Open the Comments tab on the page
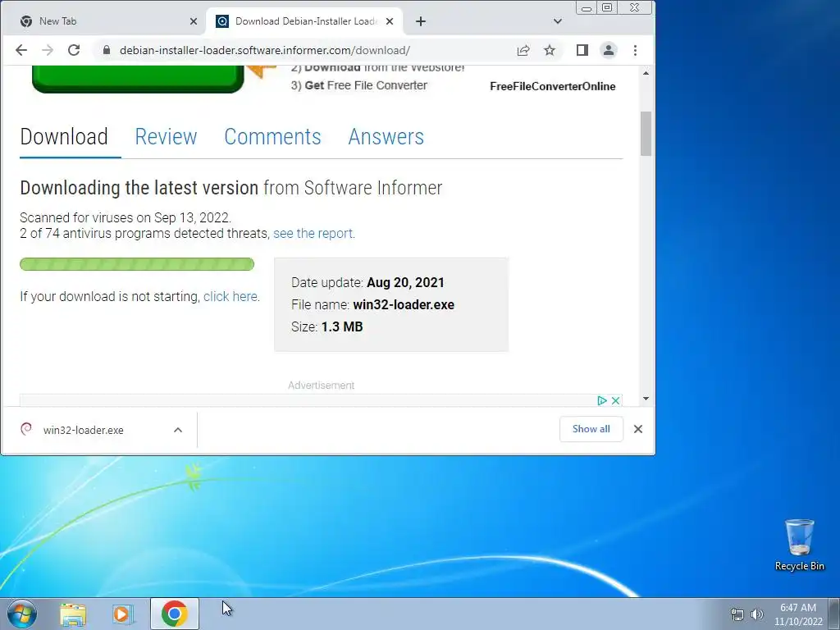Image resolution: width=840 pixels, height=630 pixels. [x=272, y=137]
